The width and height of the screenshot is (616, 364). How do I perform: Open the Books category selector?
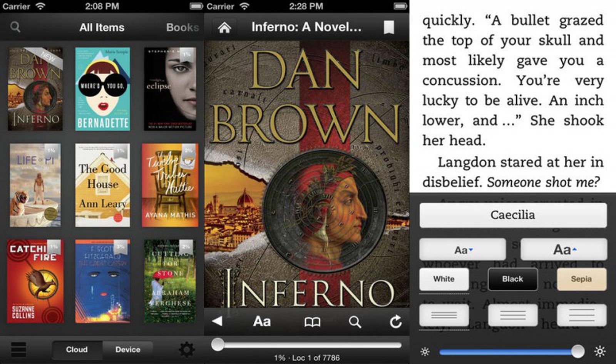pos(182,27)
